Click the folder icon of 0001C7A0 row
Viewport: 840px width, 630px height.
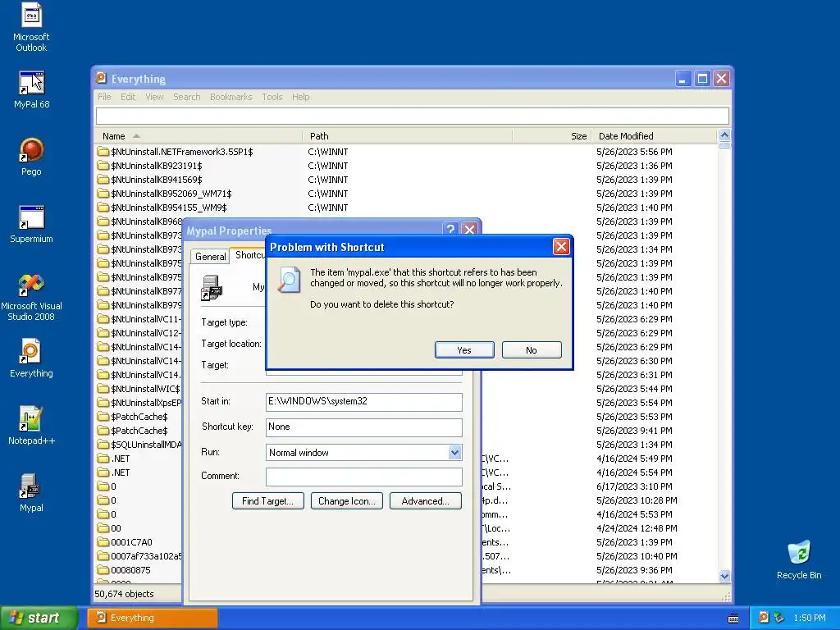tap(103, 542)
